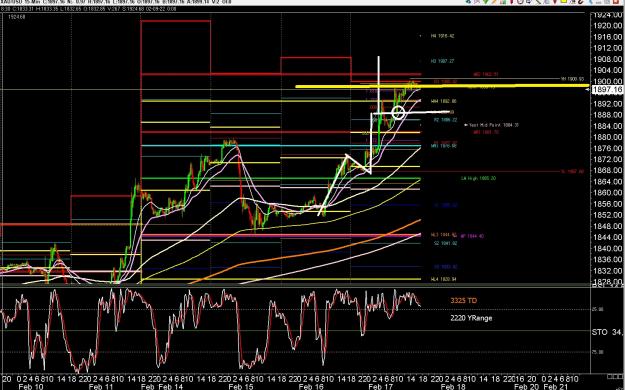The image size is (625, 390).
Task: Click the yellow square toolbar icon
Action: point(565,2)
